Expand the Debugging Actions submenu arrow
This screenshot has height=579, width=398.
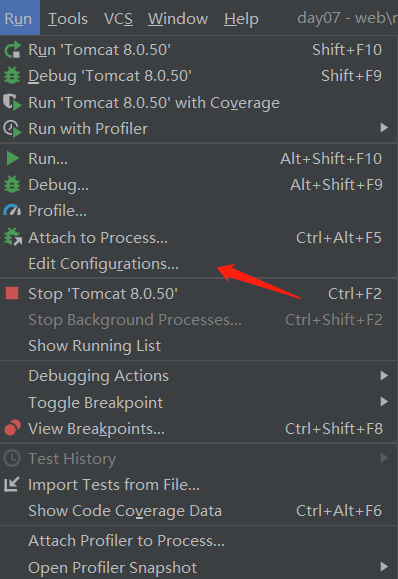[384, 376]
